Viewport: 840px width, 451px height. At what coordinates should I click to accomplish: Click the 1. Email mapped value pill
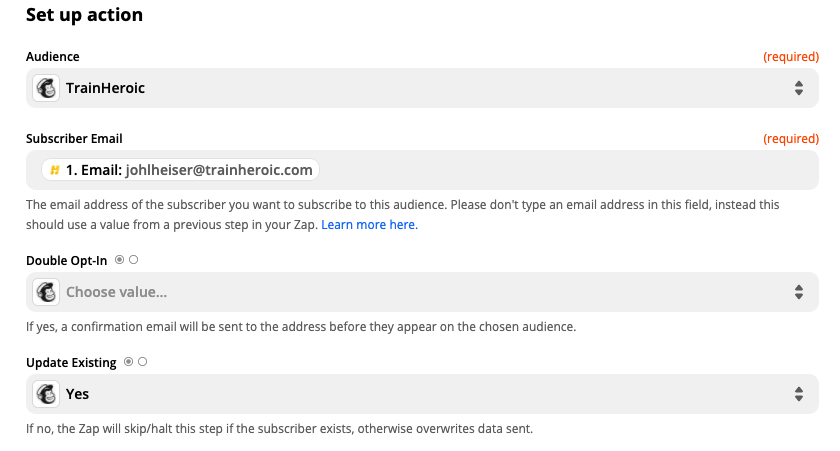coord(181,170)
